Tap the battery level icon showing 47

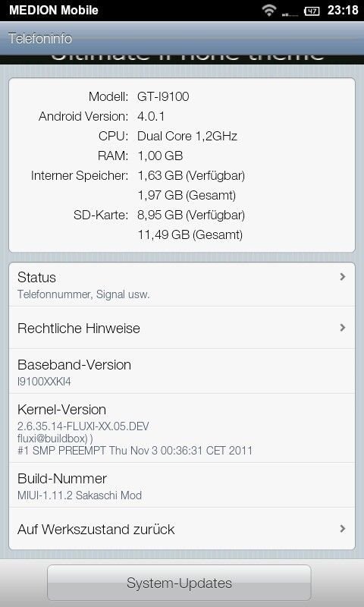coord(312,11)
